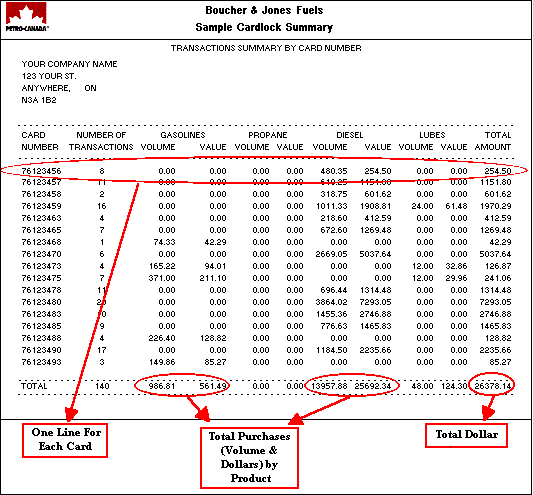The image size is (533, 495).
Task: Select card number 76123465
Action: click(41, 230)
